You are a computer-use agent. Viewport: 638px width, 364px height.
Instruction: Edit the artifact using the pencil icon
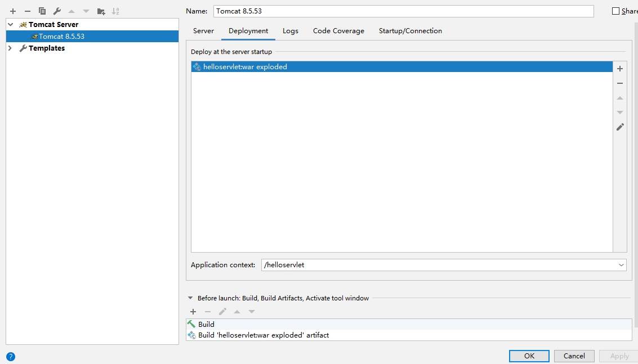coord(620,127)
